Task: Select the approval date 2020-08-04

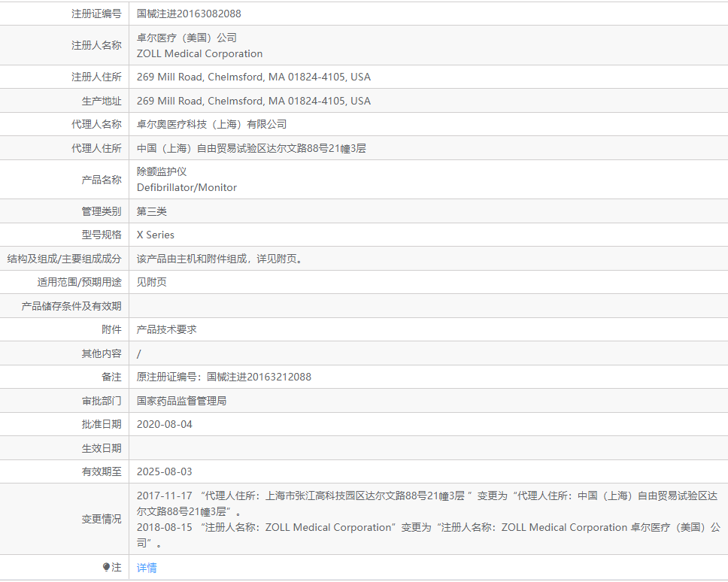Action: pyautogui.click(x=165, y=424)
